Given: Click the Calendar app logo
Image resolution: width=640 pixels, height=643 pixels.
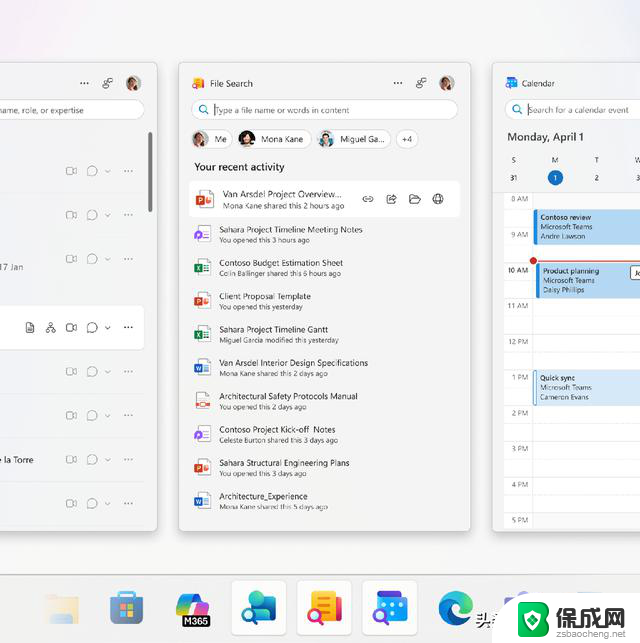Looking at the screenshot, I should (x=511, y=83).
